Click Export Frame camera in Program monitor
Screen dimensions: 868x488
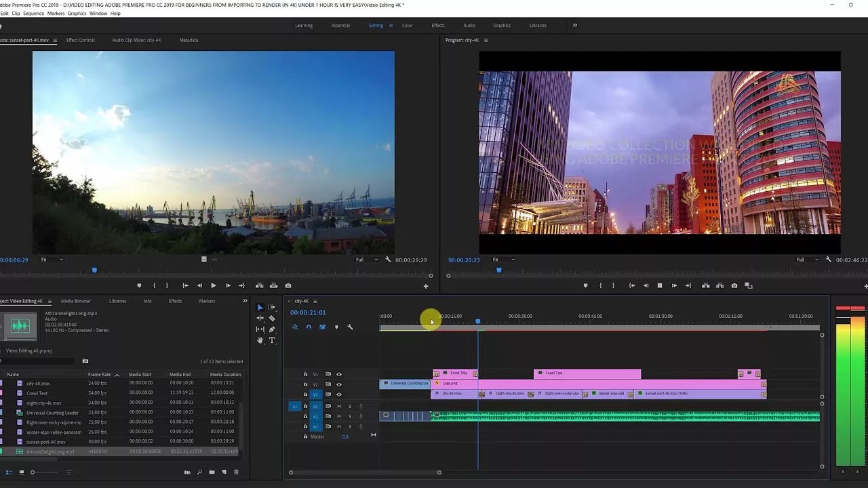(x=734, y=285)
